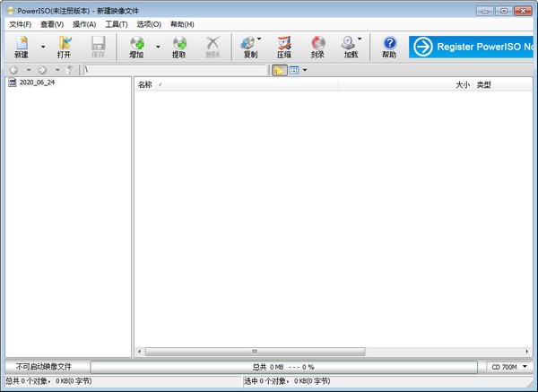Open the 文件(F) menu
This screenshot has height=392, width=538.
(20, 24)
